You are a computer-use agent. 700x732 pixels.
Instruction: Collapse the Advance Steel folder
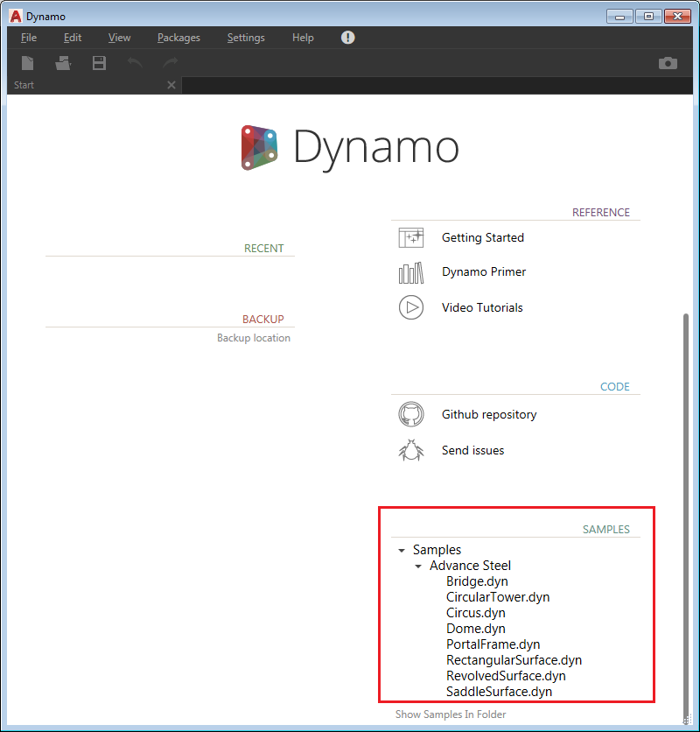pyautogui.click(x=418, y=567)
